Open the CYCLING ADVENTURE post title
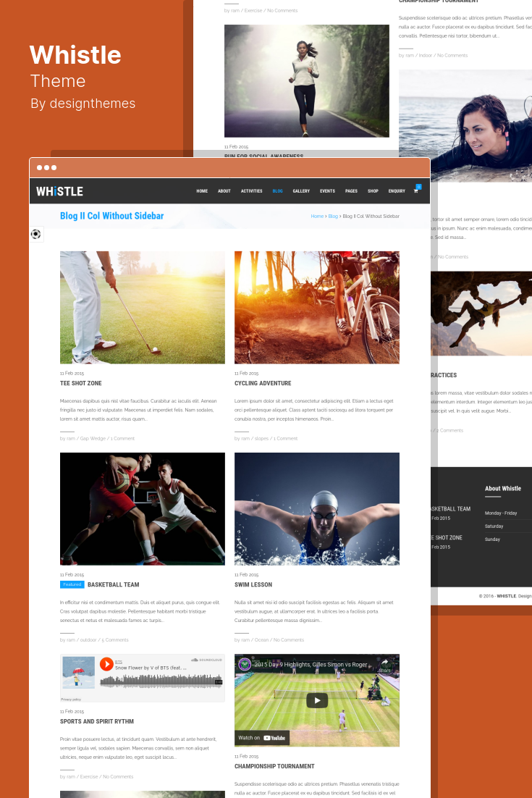The height and width of the screenshot is (798, 532). (263, 383)
